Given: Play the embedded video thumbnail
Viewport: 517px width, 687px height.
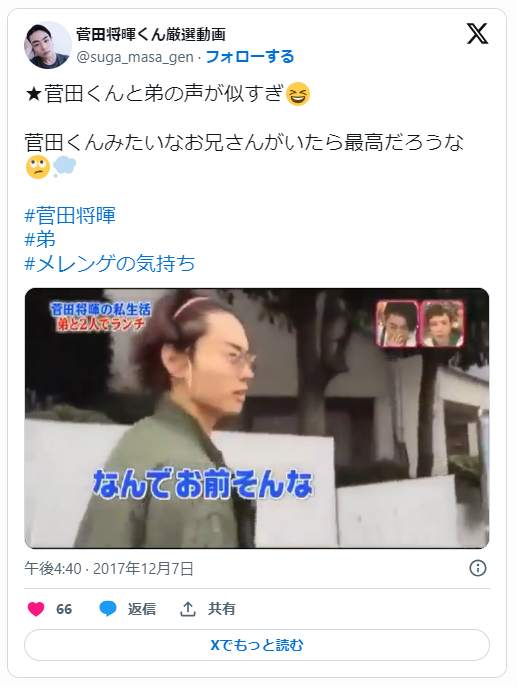Looking at the screenshot, I should (257, 418).
